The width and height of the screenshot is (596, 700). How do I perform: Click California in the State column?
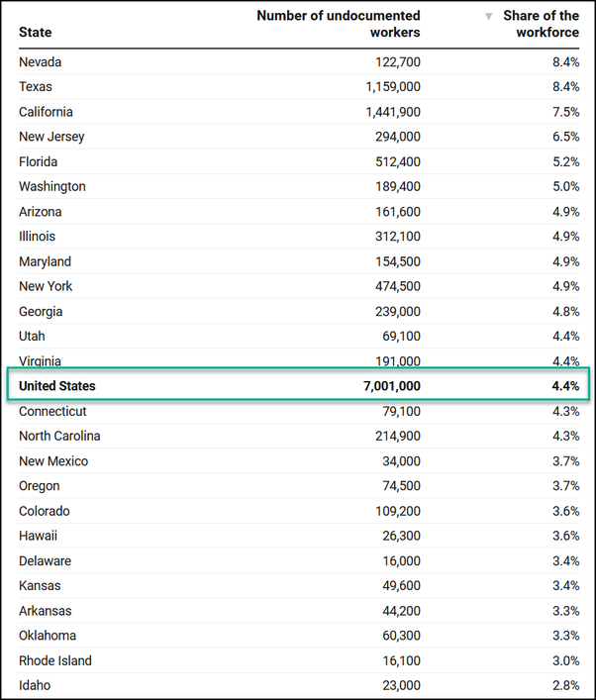coord(46,112)
